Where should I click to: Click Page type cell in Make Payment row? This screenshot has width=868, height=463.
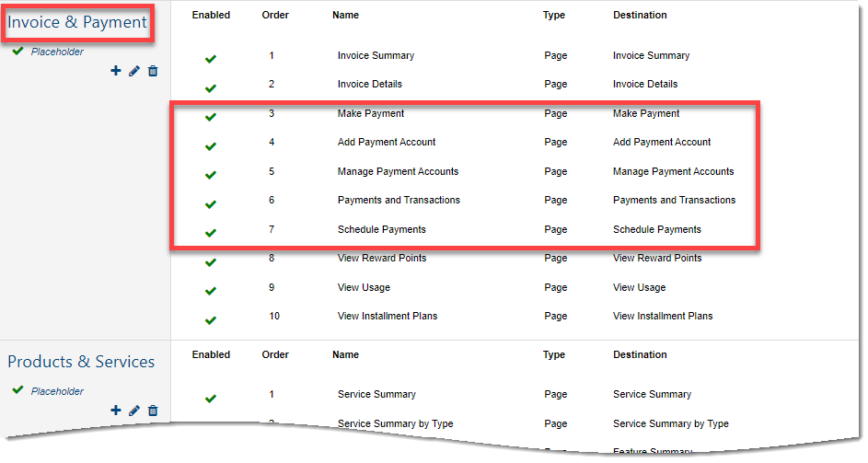(555, 113)
